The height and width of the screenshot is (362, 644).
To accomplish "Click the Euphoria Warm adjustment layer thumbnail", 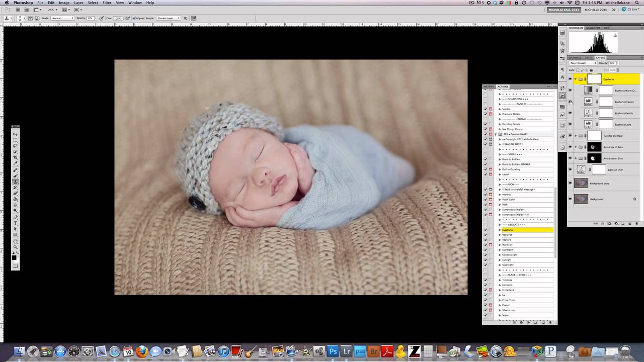I will coord(588,90).
